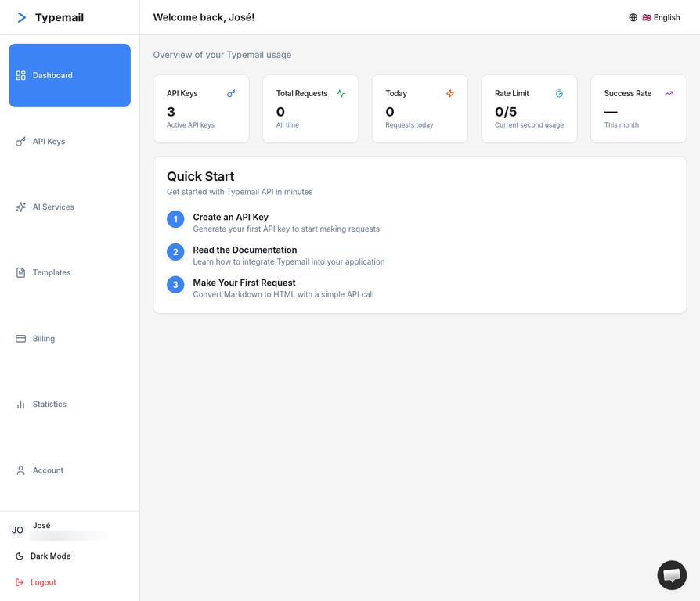Click the JO avatar circle

point(16,530)
